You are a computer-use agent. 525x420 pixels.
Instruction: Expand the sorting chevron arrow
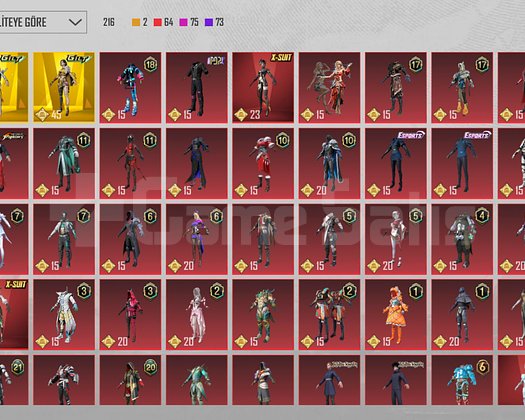point(75,22)
